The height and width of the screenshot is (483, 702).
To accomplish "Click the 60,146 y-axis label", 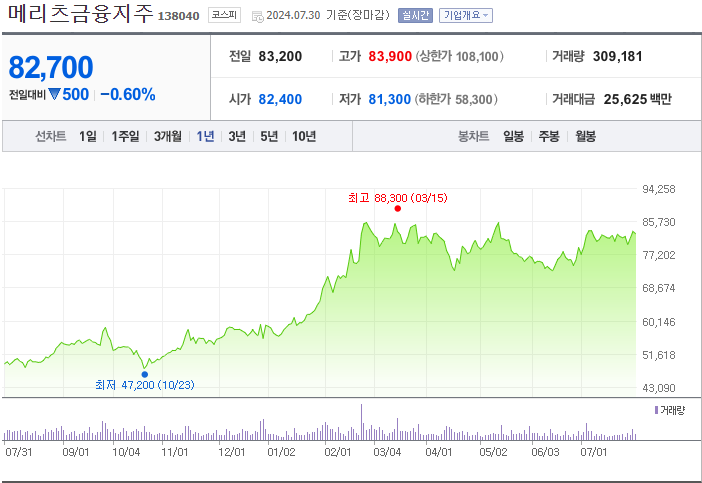I will (659, 322).
